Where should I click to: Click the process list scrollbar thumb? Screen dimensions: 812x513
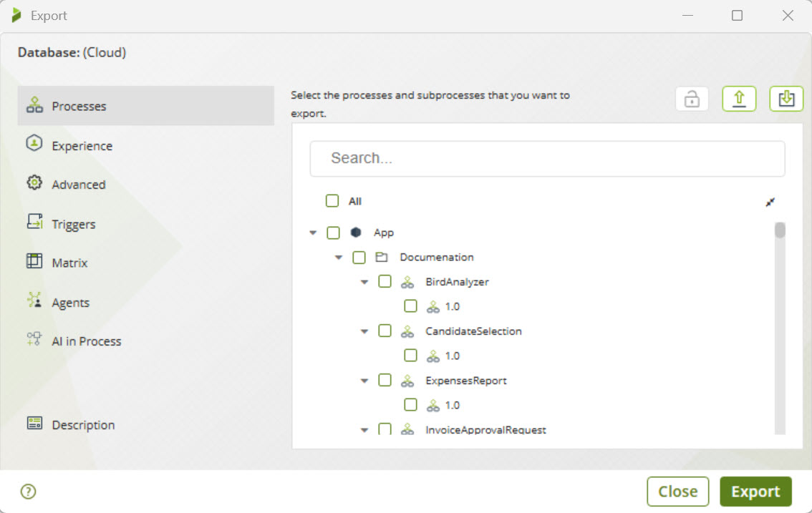(x=780, y=230)
